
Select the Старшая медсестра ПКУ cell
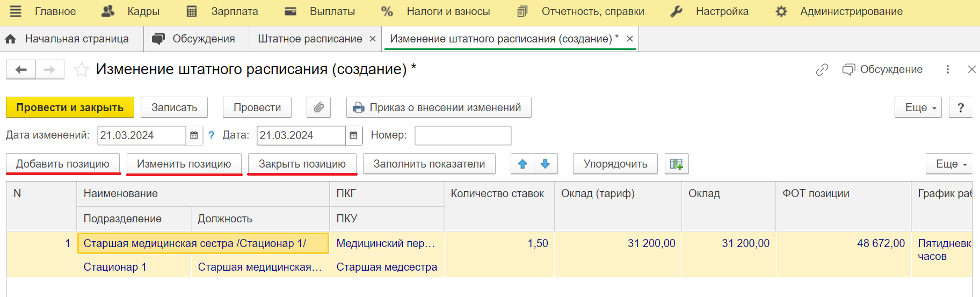coord(387,267)
